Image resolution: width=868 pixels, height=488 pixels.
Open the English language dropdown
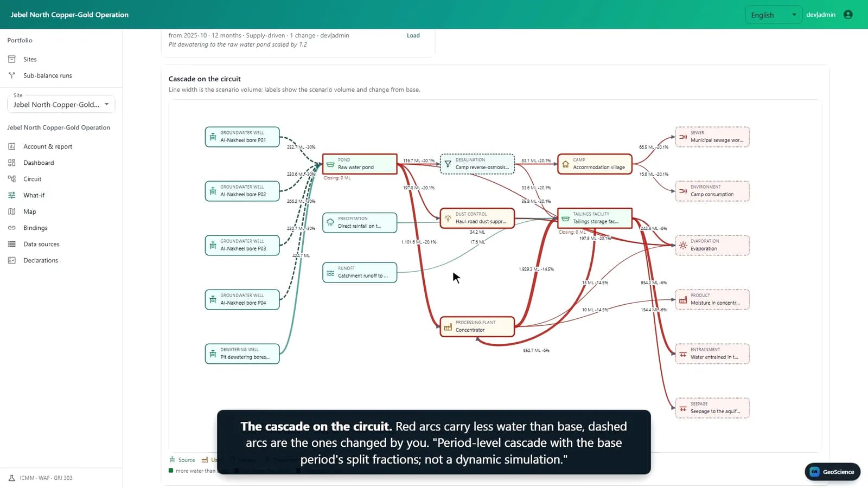(773, 15)
